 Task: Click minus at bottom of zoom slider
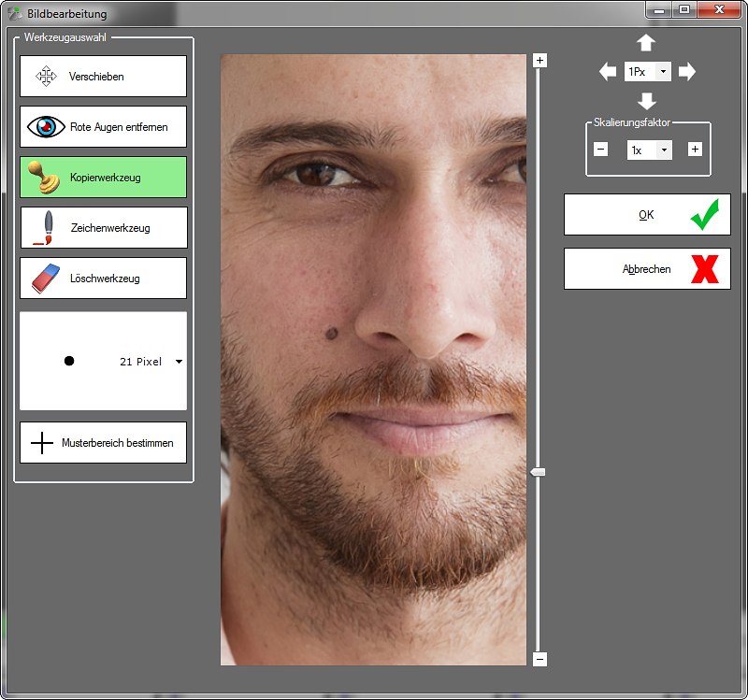[x=539, y=660]
